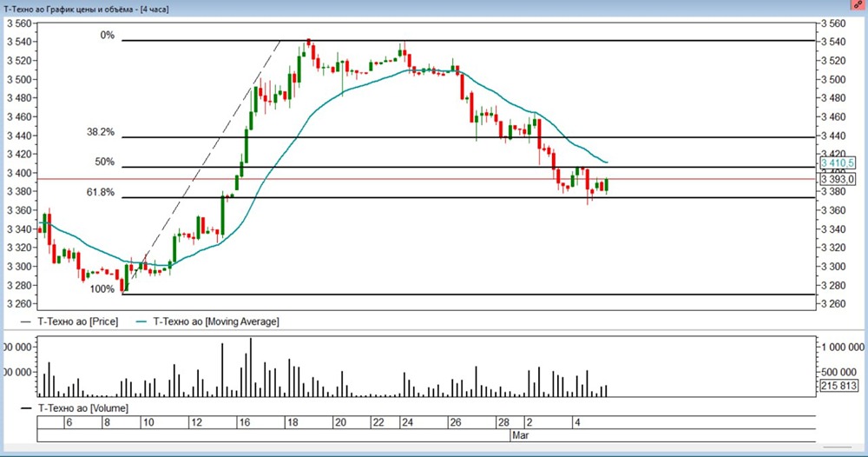Select the 100% Fibonacci level label
This screenshot has height=457, width=868.
[102, 289]
